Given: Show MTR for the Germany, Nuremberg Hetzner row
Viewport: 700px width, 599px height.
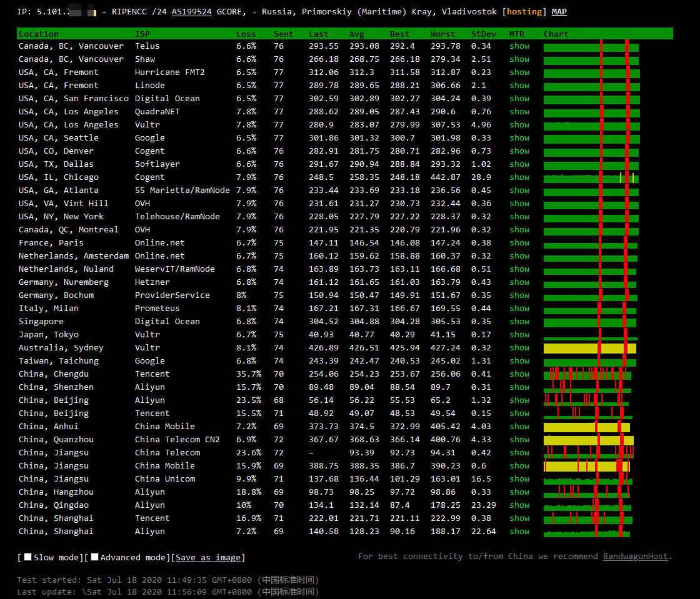Looking at the screenshot, I should [519, 282].
